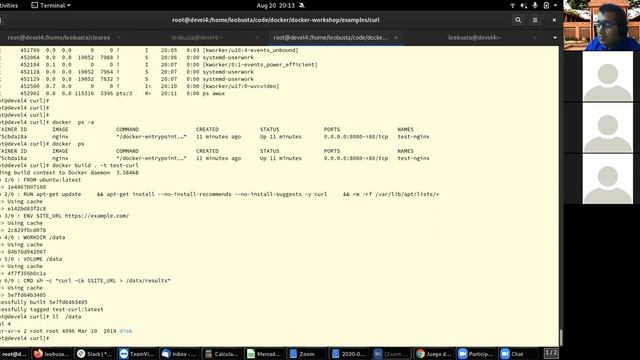Select the speaker's video thumbnail
This screenshot has width=640, height=360.
(602, 25)
